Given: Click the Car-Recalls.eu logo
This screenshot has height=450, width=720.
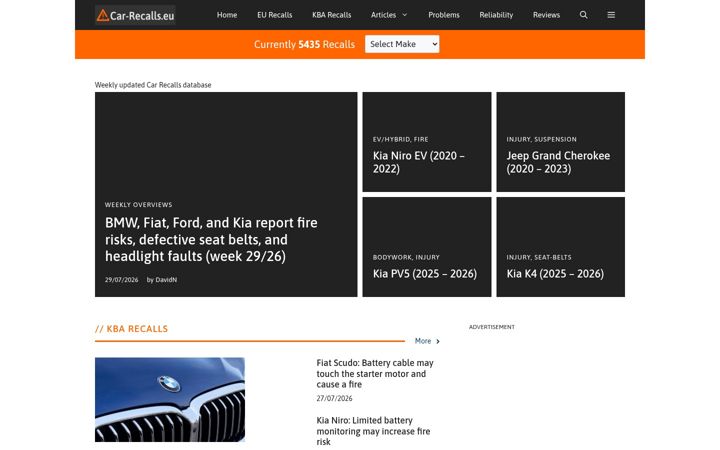Looking at the screenshot, I should pyautogui.click(x=135, y=15).
